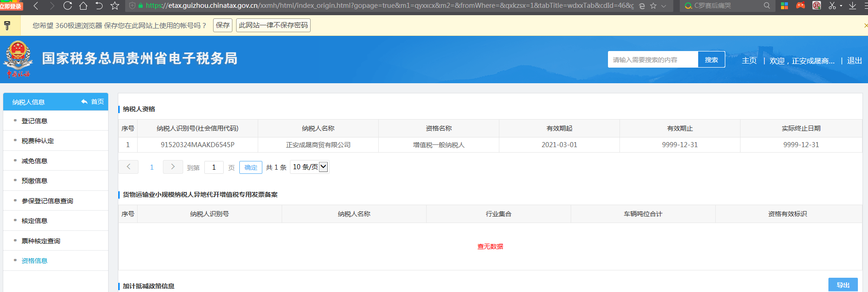Go to next page arrow in pagination
Image resolution: width=868 pixels, height=292 pixels.
tap(173, 167)
